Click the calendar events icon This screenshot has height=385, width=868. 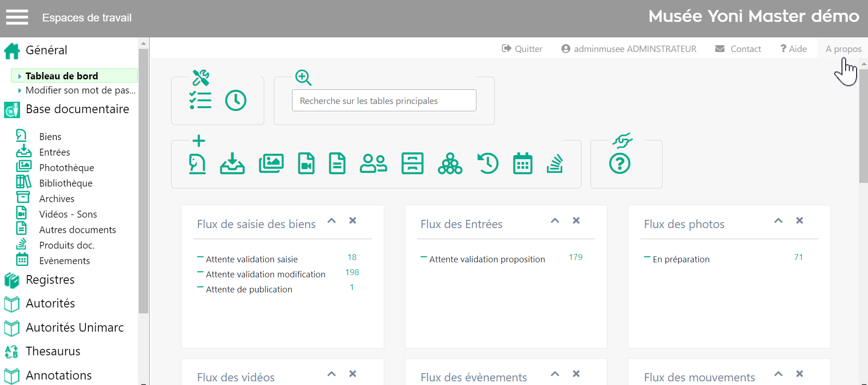[x=523, y=163]
